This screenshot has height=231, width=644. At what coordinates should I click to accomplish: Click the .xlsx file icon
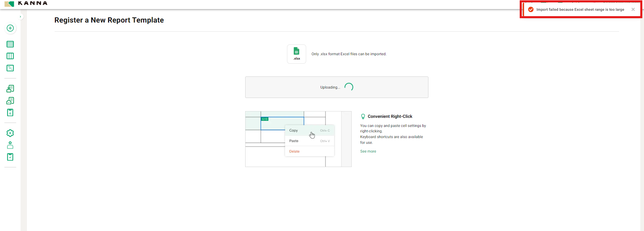[x=296, y=54]
